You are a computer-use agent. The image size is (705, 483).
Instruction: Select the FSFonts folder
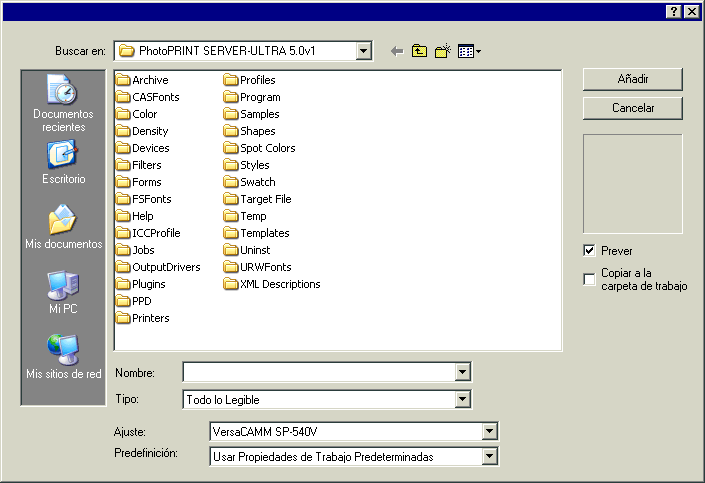pyautogui.click(x=144, y=199)
